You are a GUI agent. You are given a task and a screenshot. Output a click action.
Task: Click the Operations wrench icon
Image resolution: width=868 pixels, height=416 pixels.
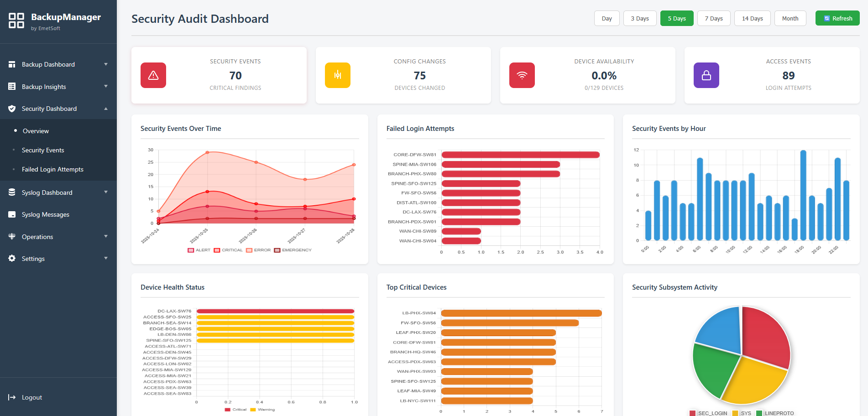click(11, 236)
